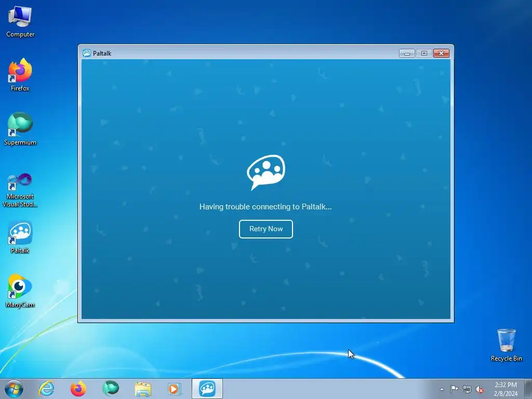This screenshot has width=532, height=399.
Task: Click the 'Having trouble connecting to Paltalk...' text
Action: [265, 207]
